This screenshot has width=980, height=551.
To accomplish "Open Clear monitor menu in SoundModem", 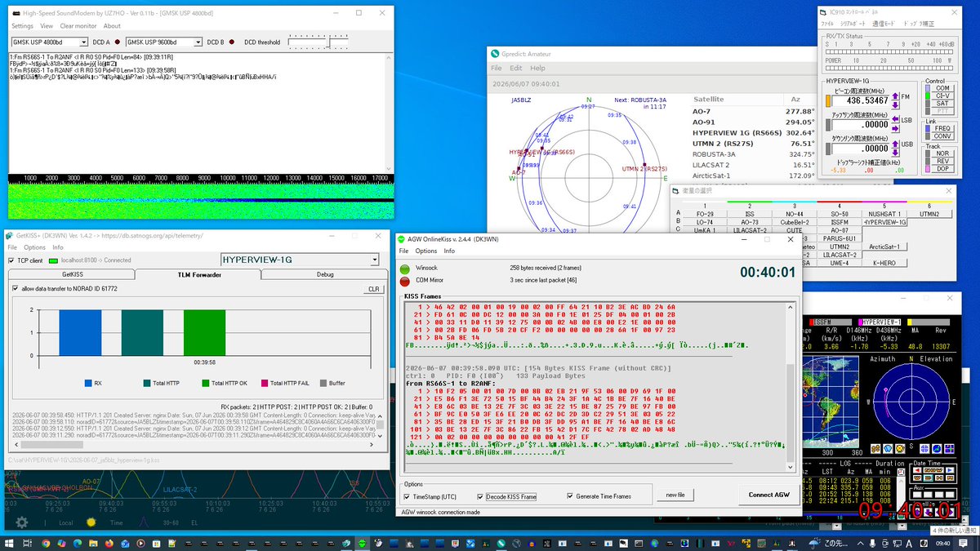I will point(78,26).
